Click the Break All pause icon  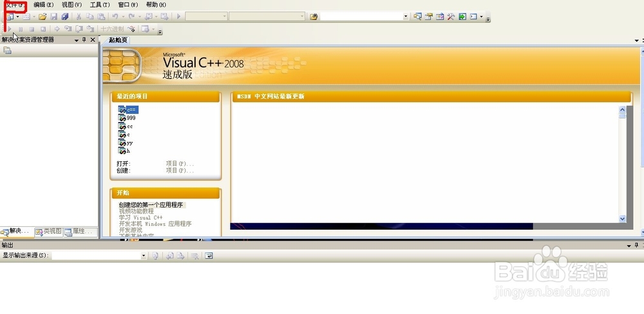pyautogui.click(x=21, y=29)
